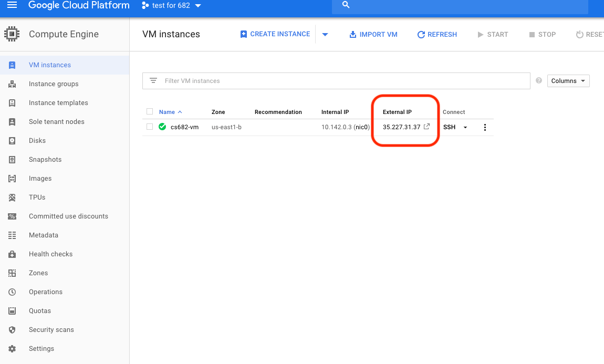The image size is (604, 364).
Task: Open the filter options icon beside filter field
Action: 153,80
